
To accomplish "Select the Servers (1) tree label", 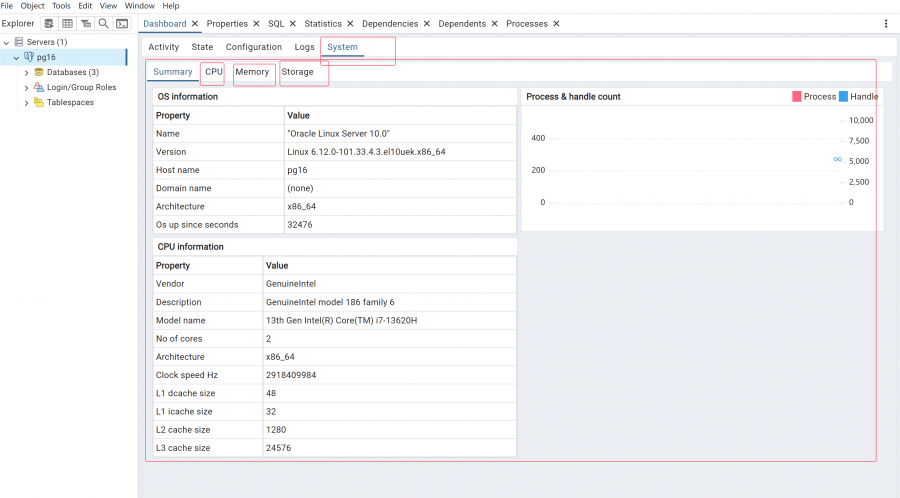I will coord(47,42).
